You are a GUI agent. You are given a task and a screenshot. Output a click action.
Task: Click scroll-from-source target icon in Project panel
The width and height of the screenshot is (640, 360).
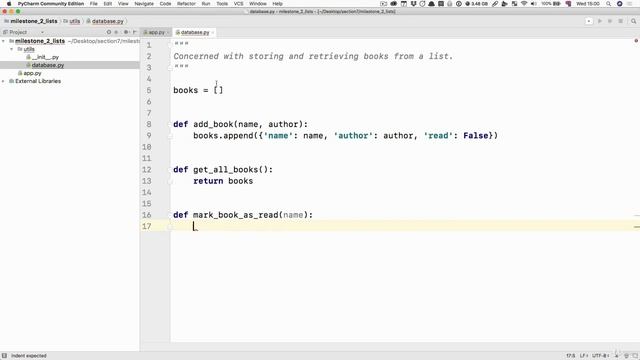109,32
